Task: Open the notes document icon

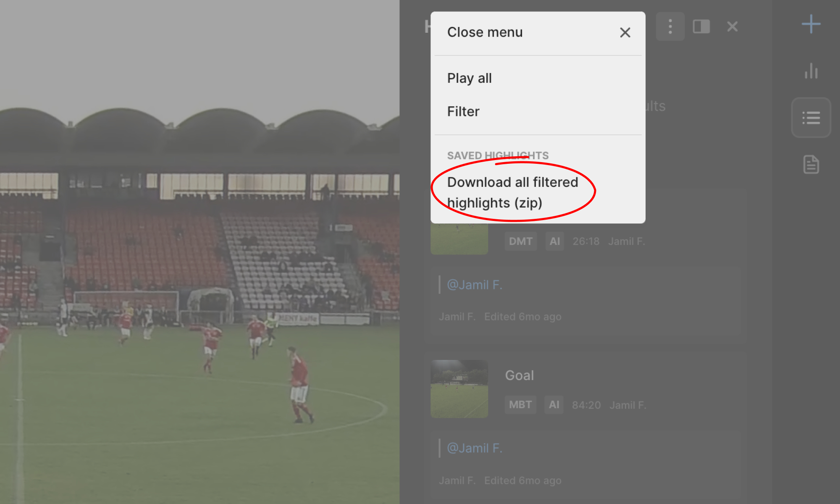Action: click(811, 164)
